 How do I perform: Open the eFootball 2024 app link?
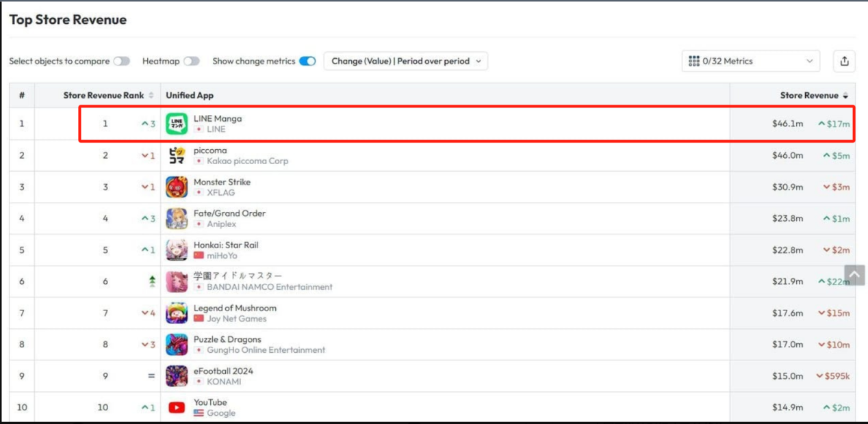point(223,371)
